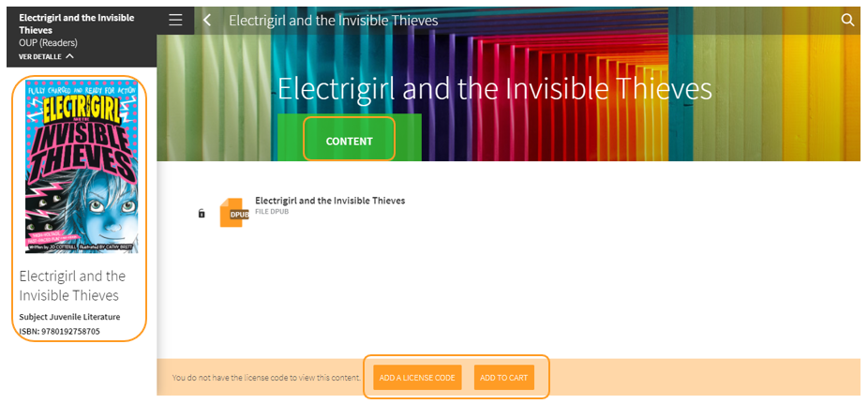The height and width of the screenshot is (404, 868).
Task: Click the lock icon beside the file
Action: 202,214
